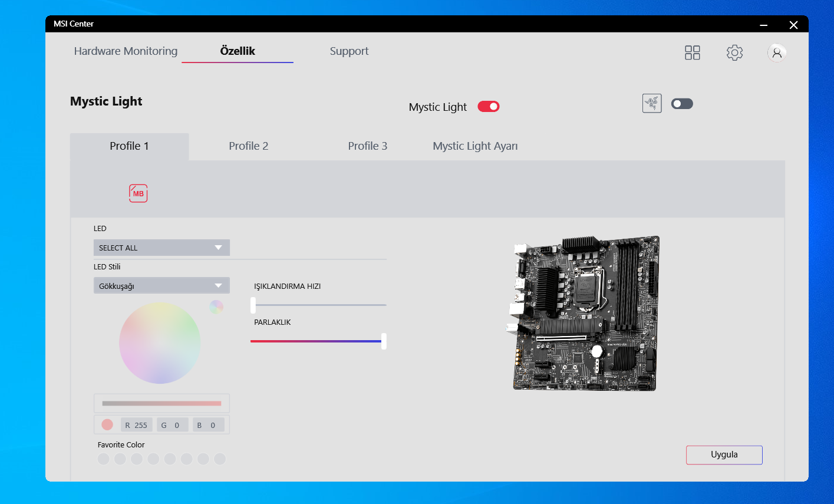This screenshot has width=834, height=504.
Task: Click the red current color swatch
Action: pyautogui.click(x=107, y=424)
